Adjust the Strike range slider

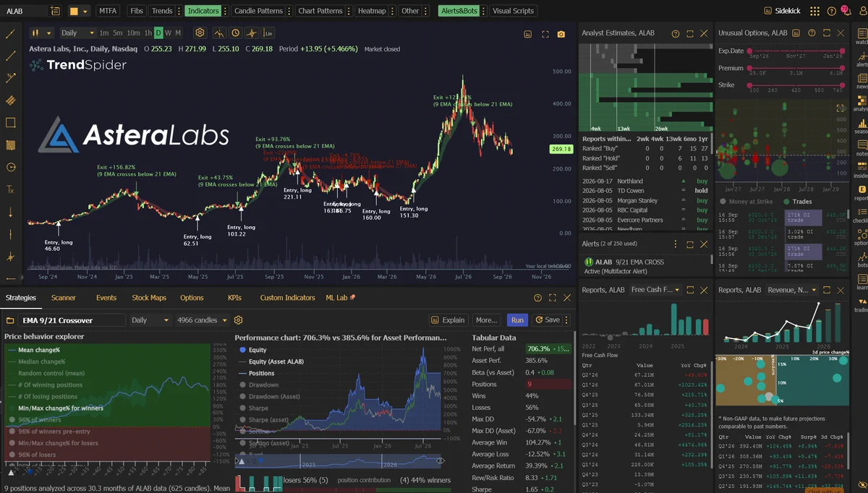point(796,85)
